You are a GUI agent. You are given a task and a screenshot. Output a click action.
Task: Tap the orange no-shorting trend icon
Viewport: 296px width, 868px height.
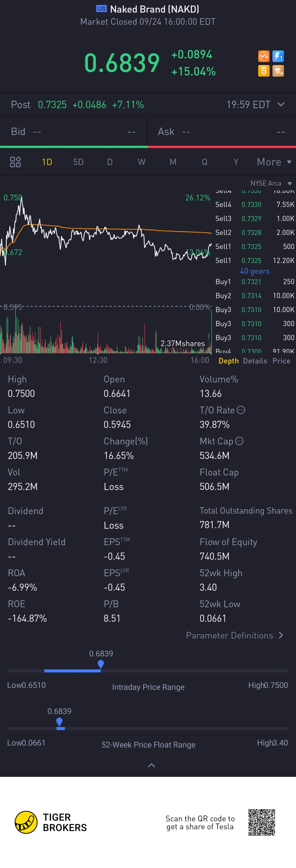[264, 56]
